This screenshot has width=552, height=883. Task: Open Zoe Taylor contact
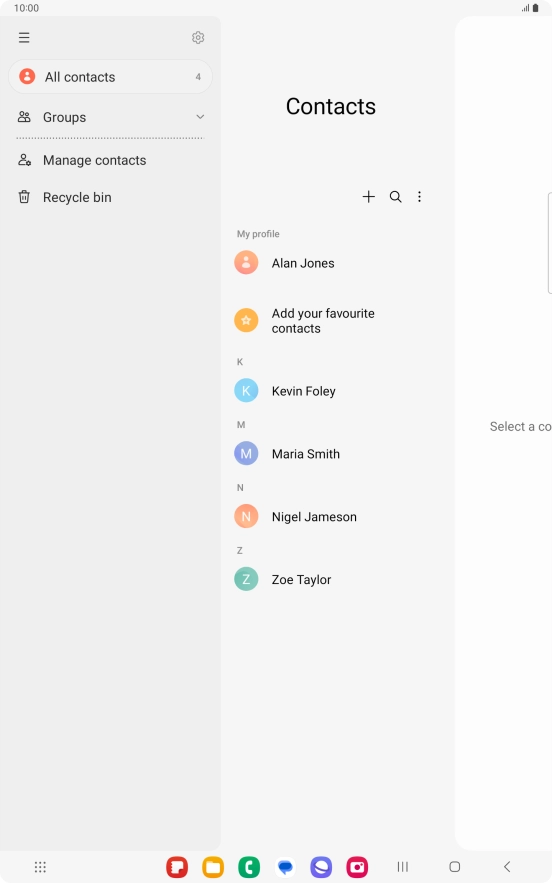[x=331, y=579]
